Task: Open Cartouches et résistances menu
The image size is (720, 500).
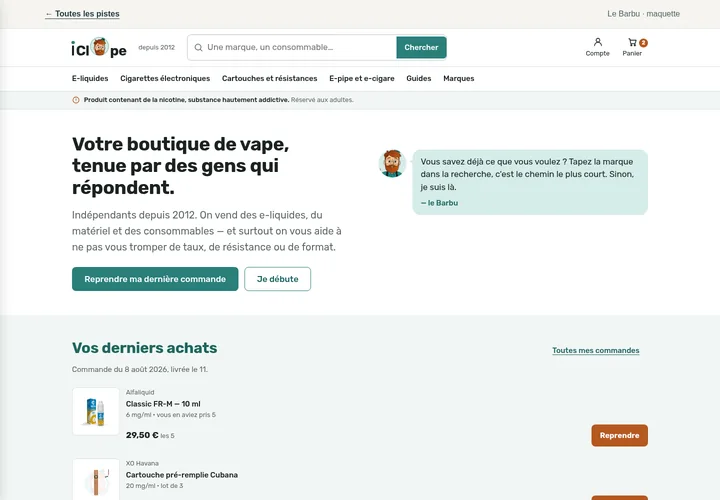Action: (270, 79)
